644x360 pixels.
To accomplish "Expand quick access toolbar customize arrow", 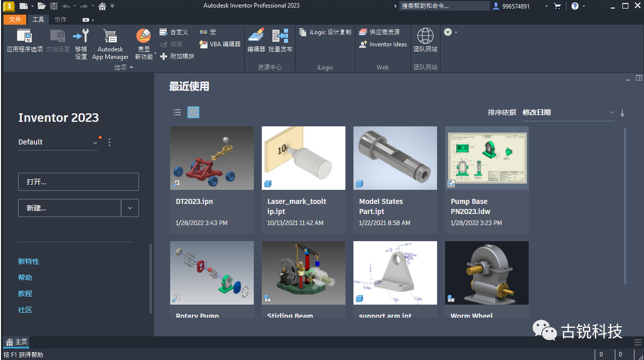I will pos(112,6).
